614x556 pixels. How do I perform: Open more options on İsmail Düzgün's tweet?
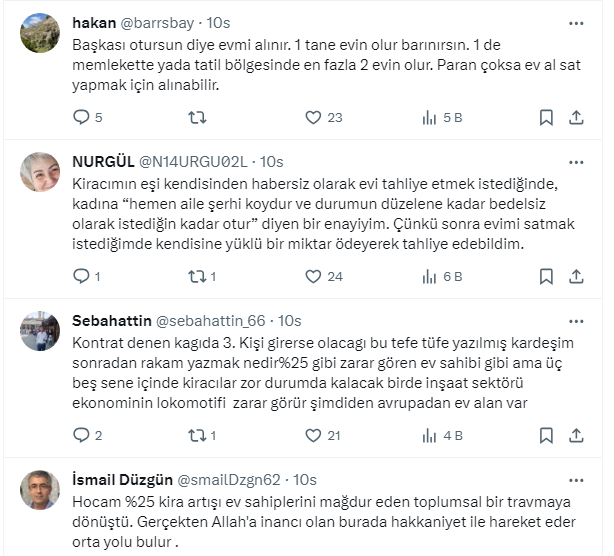pos(576,480)
